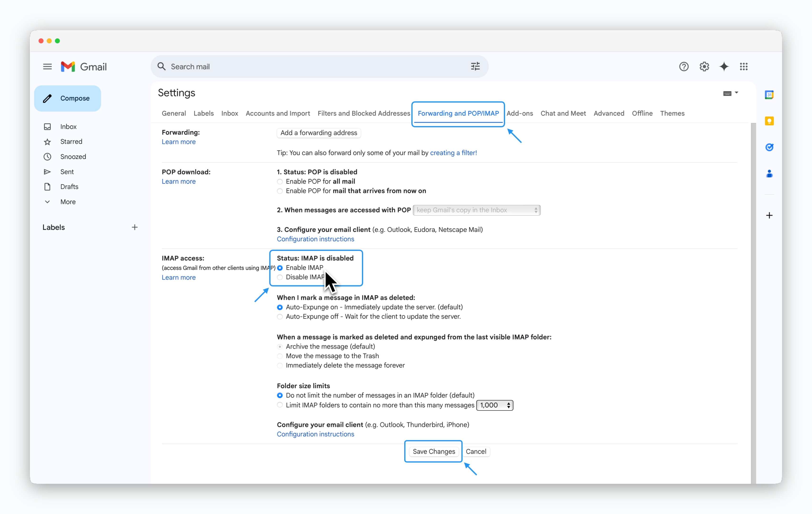Select Do not limit IMAP folder messages
Screen dimensions: 812x514
tap(280, 395)
